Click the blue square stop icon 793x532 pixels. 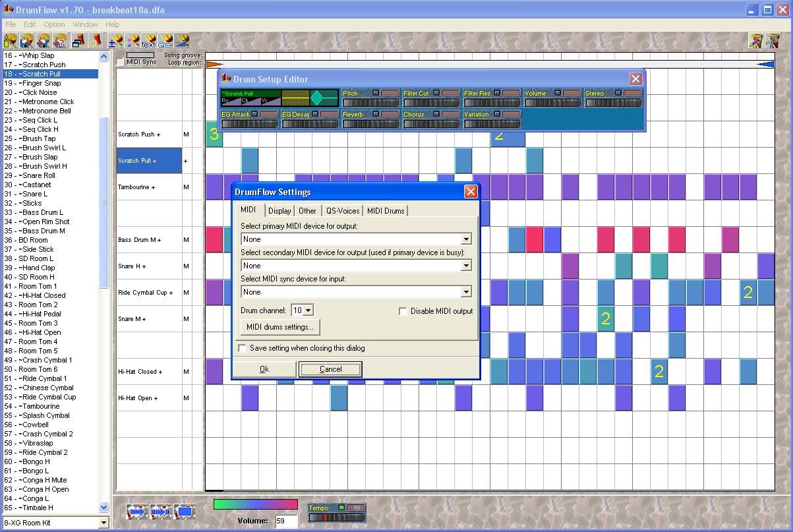click(185, 511)
